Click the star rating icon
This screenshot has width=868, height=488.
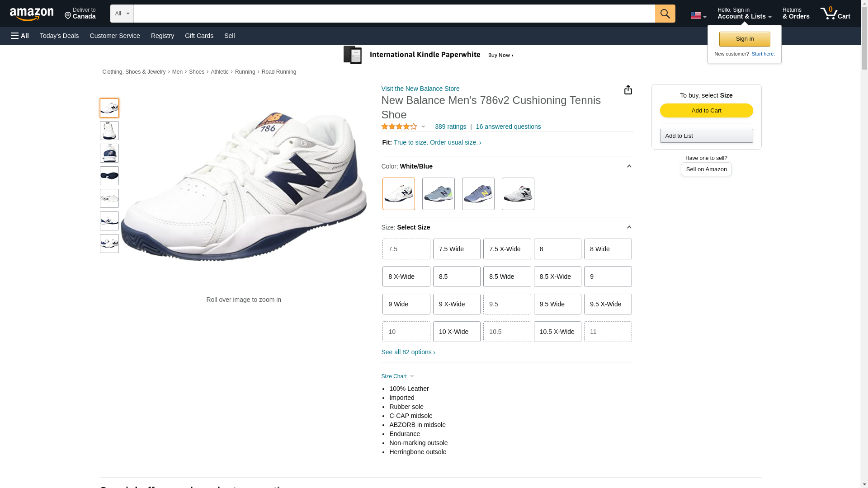click(399, 127)
